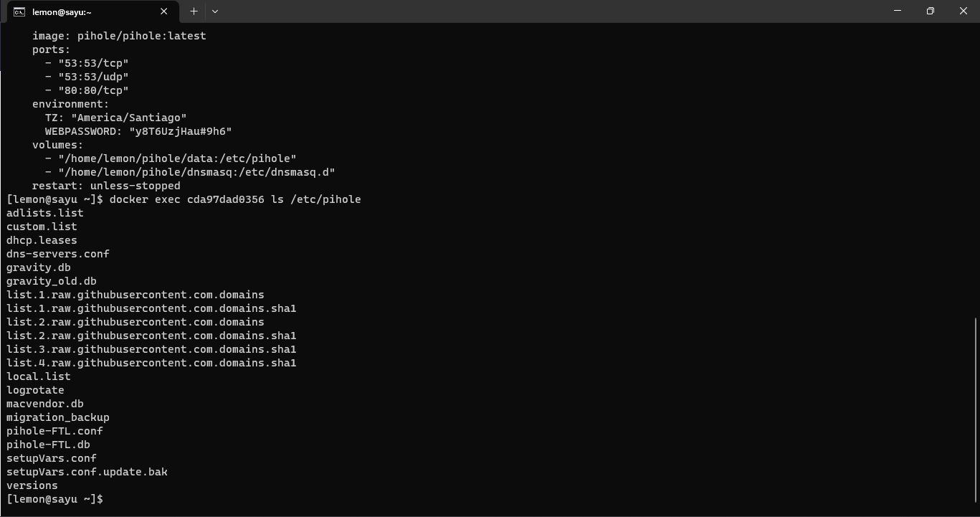Click the image: pihole/pihole:latest line

[x=119, y=36]
